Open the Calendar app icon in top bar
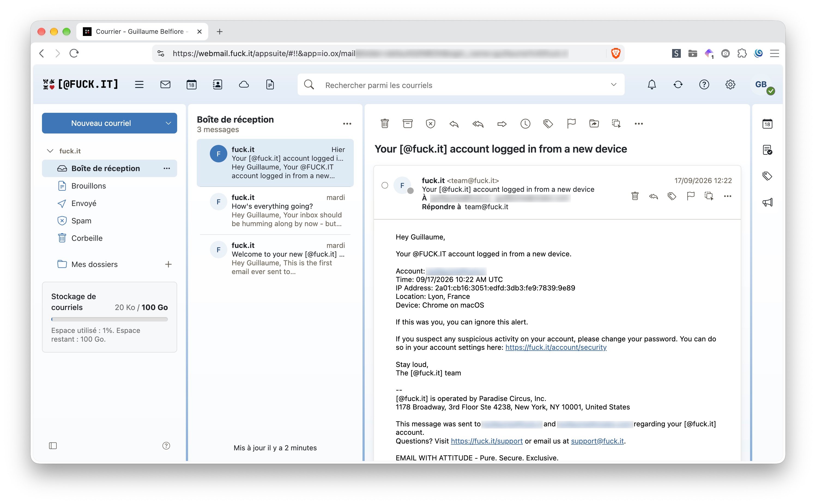This screenshot has width=816, height=504. [191, 85]
